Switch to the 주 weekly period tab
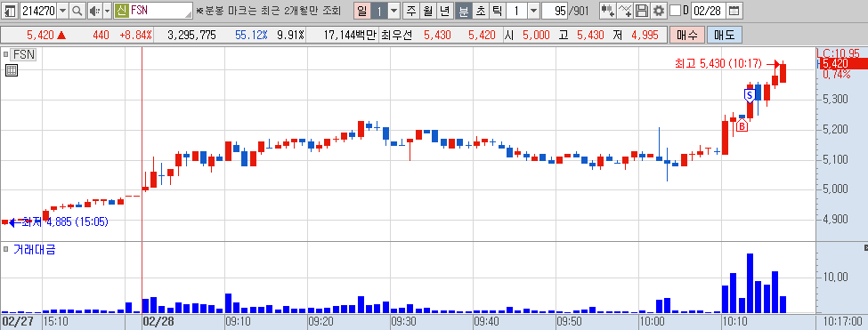Screen dimensions: 868x330 [x=411, y=11]
